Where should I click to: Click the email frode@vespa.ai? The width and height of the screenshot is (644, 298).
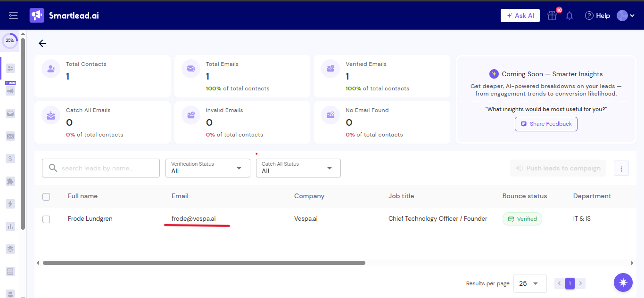pyautogui.click(x=194, y=218)
